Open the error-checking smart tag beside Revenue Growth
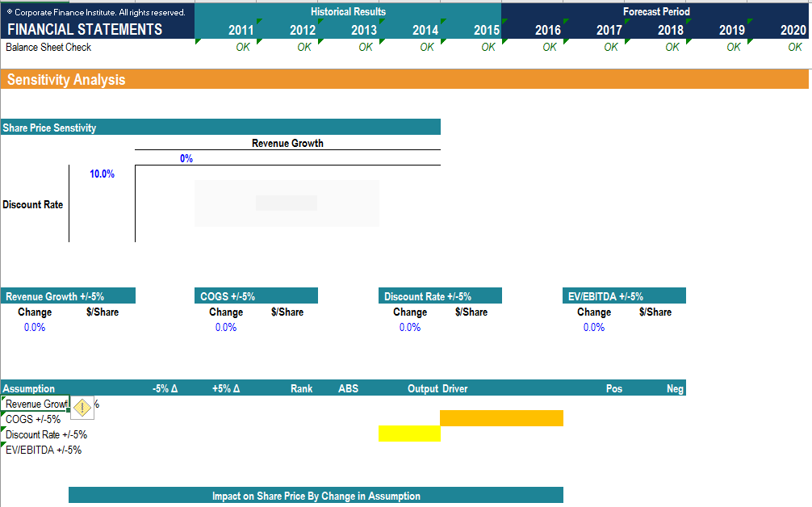This screenshot has height=507, width=812. (82, 408)
